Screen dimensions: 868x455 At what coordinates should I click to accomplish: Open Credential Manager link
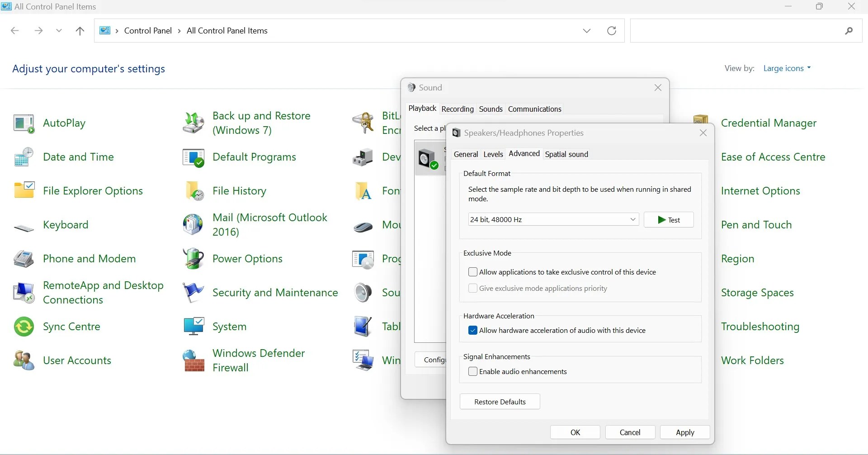pyautogui.click(x=769, y=123)
